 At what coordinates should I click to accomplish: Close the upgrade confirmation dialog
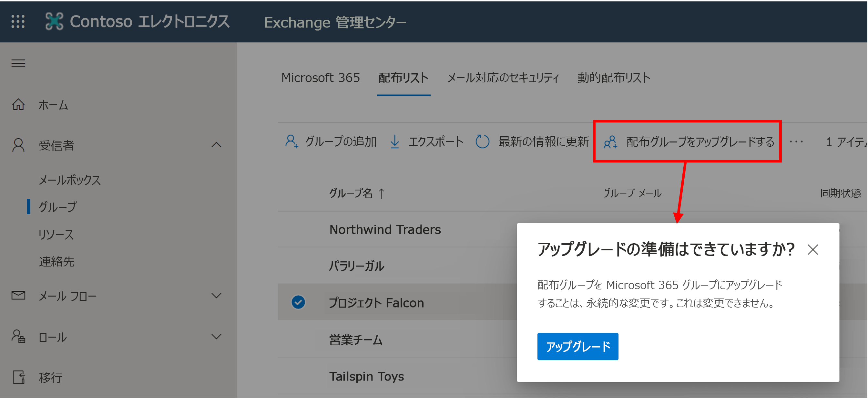(813, 250)
